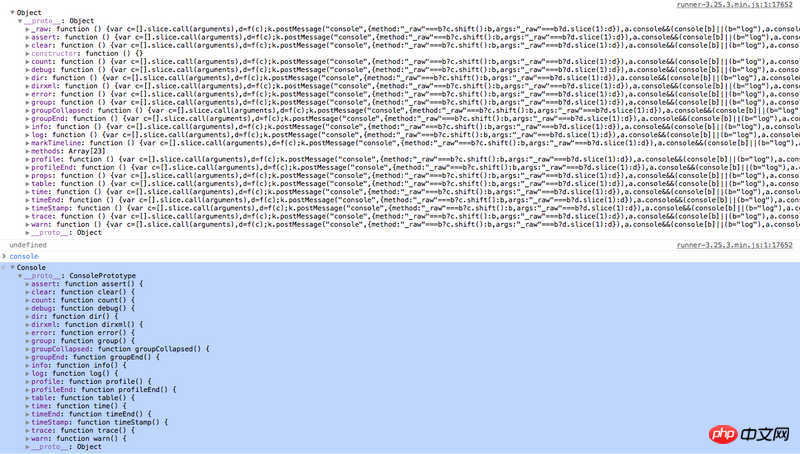Collapse the top Object tree node
Image resolution: width=800 pixels, height=454 pixels.
click(x=12, y=12)
